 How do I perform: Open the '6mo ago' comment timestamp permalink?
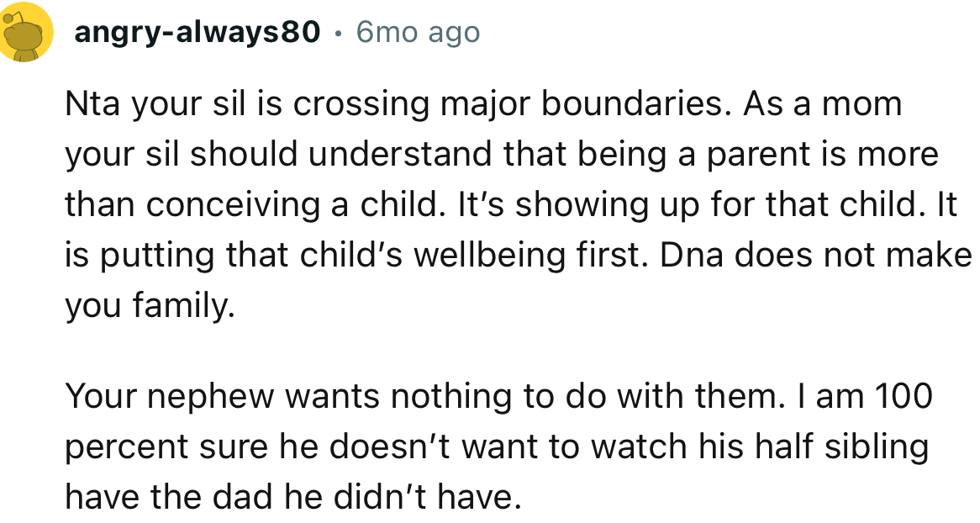point(418,33)
